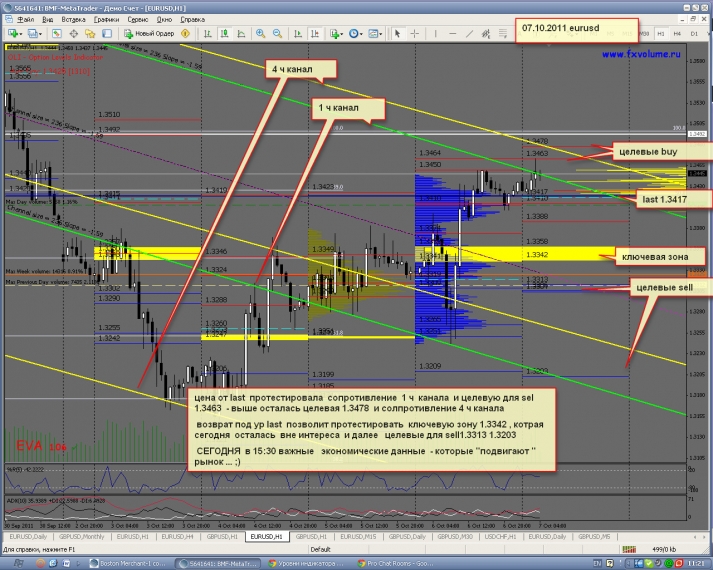Screen dimensions: 713x570
Task: Select the vertical line tool
Action: click(x=435, y=34)
